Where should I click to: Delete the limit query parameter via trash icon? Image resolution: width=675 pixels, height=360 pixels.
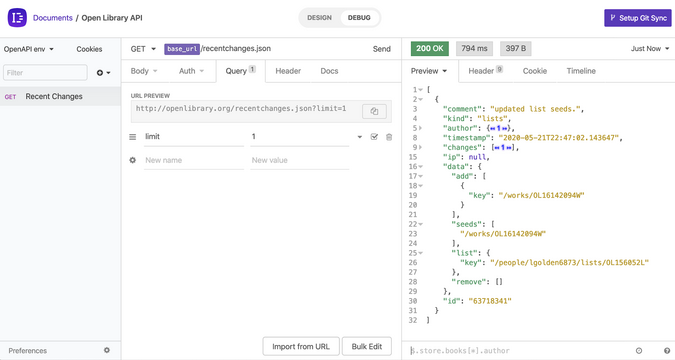[389, 137]
